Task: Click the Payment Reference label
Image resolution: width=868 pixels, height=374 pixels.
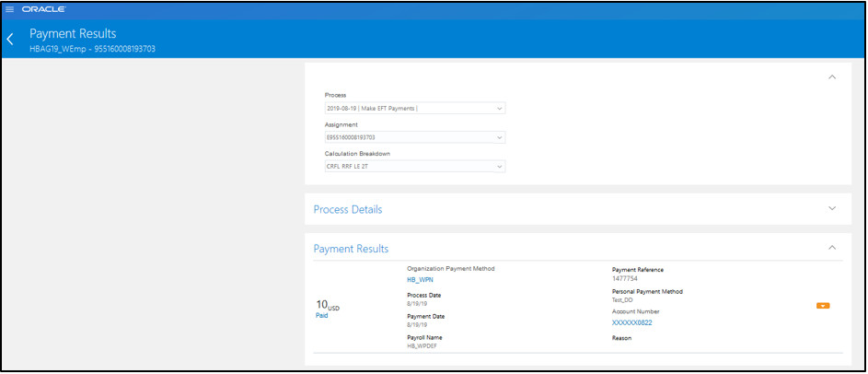Action: (x=638, y=270)
